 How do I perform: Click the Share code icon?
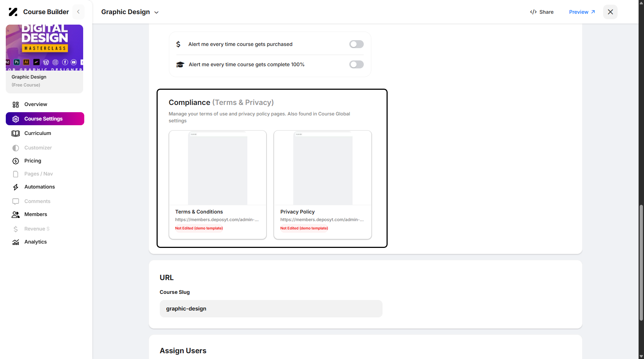click(533, 12)
